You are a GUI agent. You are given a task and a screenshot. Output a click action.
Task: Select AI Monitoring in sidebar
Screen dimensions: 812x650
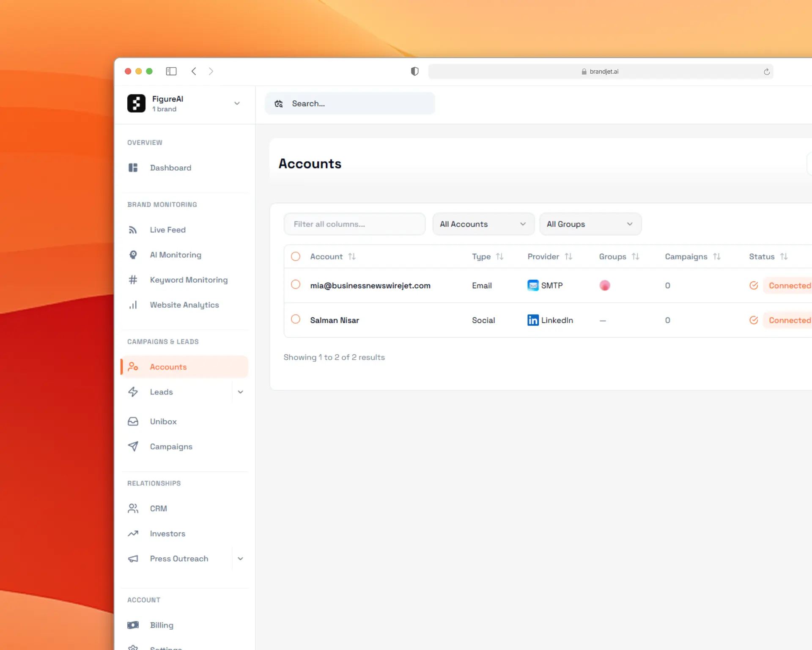click(x=175, y=255)
